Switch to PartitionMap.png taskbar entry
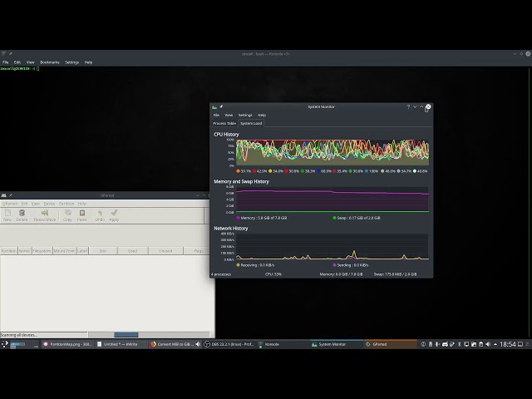Image resolution: width=532 pixels, height=399 pixels. click(68, 344)
